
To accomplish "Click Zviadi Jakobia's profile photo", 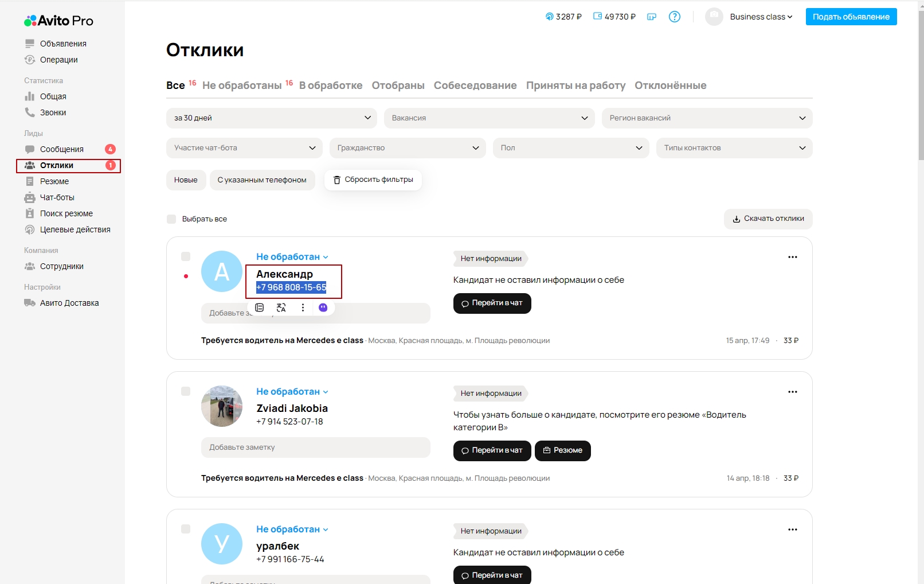I will point(222,406).
